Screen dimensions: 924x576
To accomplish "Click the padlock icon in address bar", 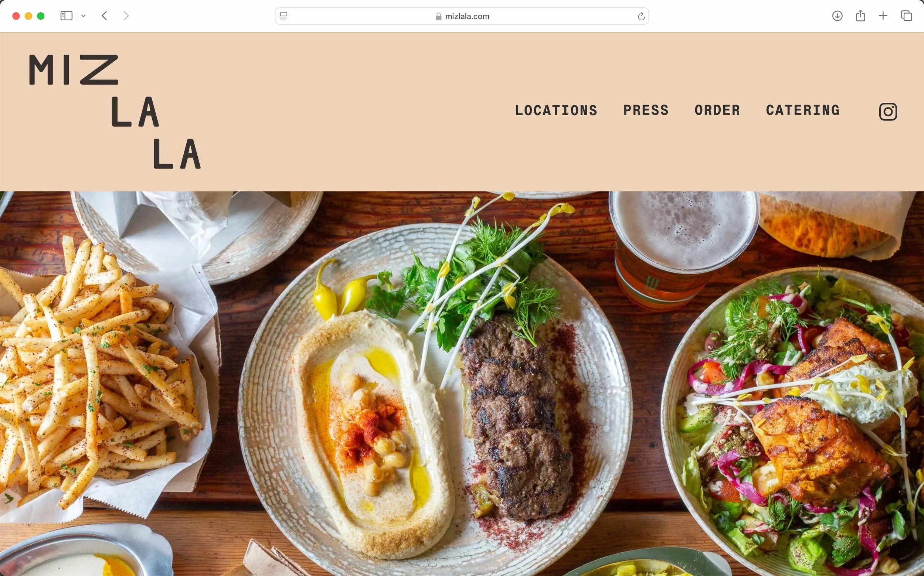I will [x=439, y=16].
